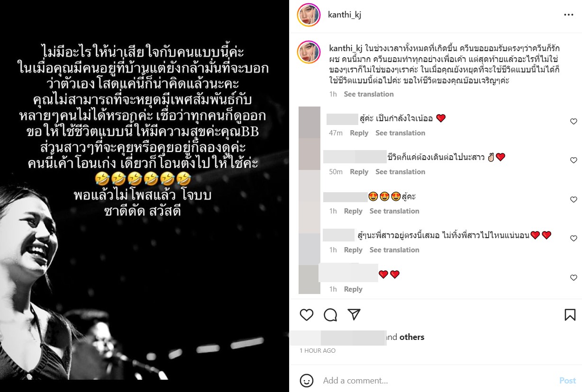View the others who liked
The width and height of the screenshot is (582, 392).
[x=412, y=337]
